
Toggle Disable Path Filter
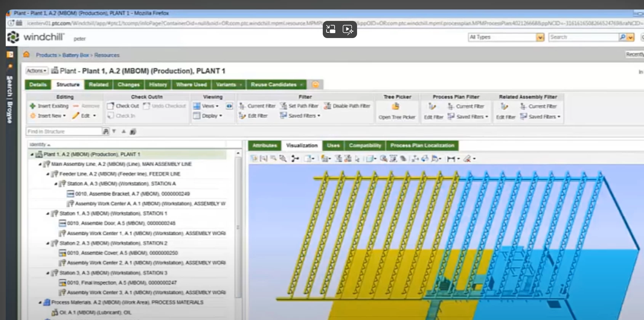(347, 106)
